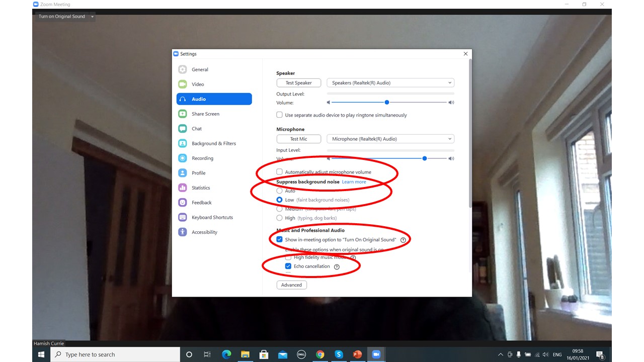Choose High noise suppression radio button

pos(280,218)
